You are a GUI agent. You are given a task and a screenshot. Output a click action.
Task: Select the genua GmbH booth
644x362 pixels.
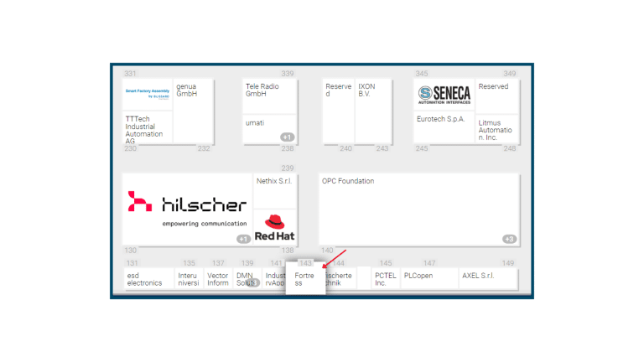(x=193, y=111)
